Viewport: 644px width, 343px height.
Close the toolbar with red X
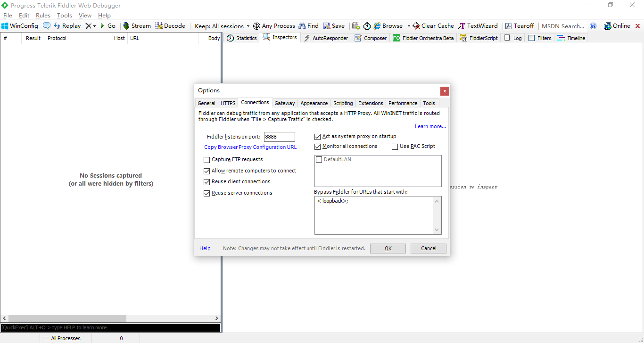(638, 26)
